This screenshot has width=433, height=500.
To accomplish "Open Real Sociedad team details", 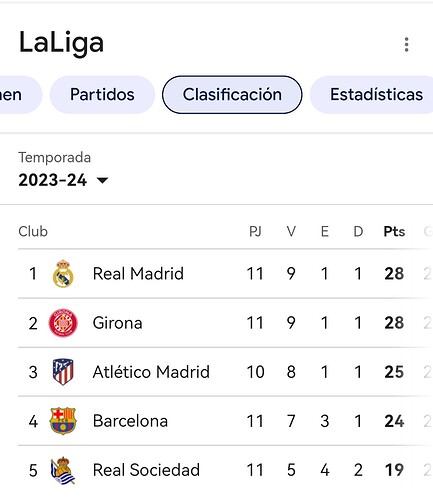I will [x=146, y=470].
